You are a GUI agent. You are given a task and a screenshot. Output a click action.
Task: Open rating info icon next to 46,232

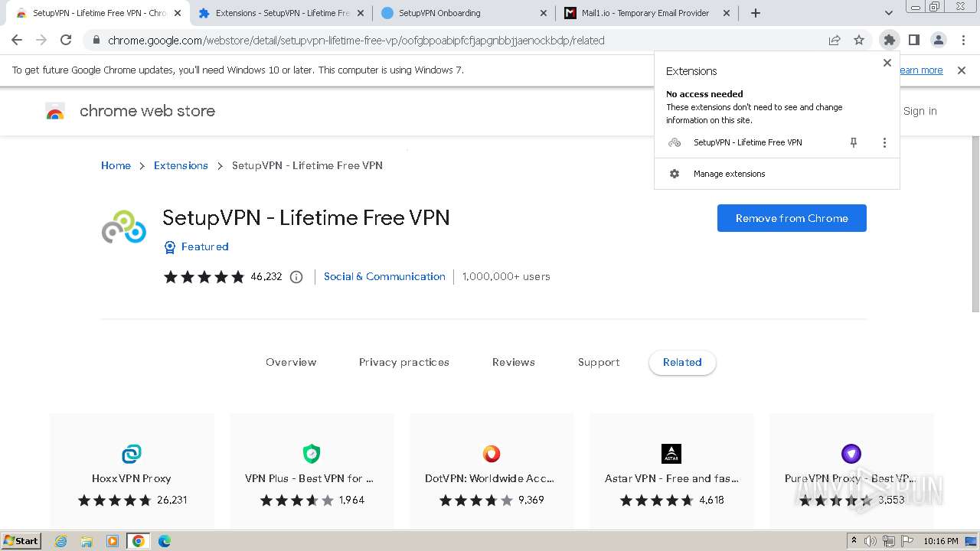[x=296, y=277]
